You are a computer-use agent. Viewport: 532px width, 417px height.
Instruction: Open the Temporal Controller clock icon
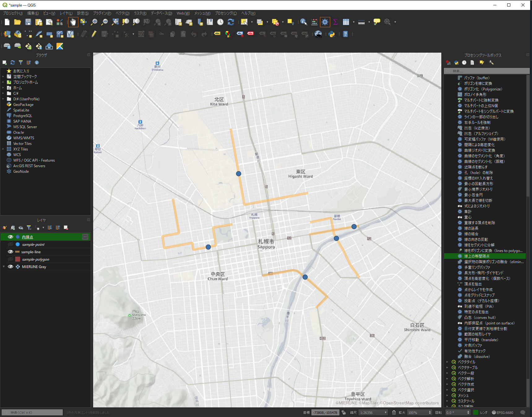point(220,22)
